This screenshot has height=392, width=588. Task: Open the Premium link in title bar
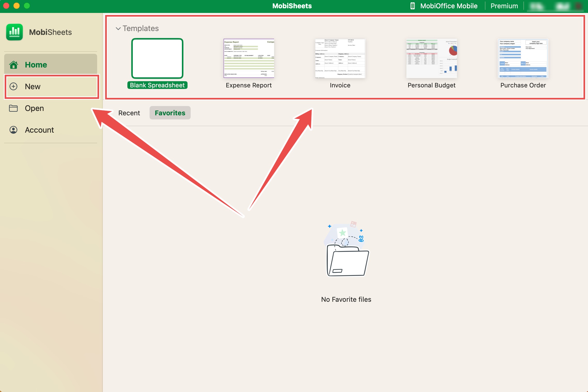tap(504, 6)
